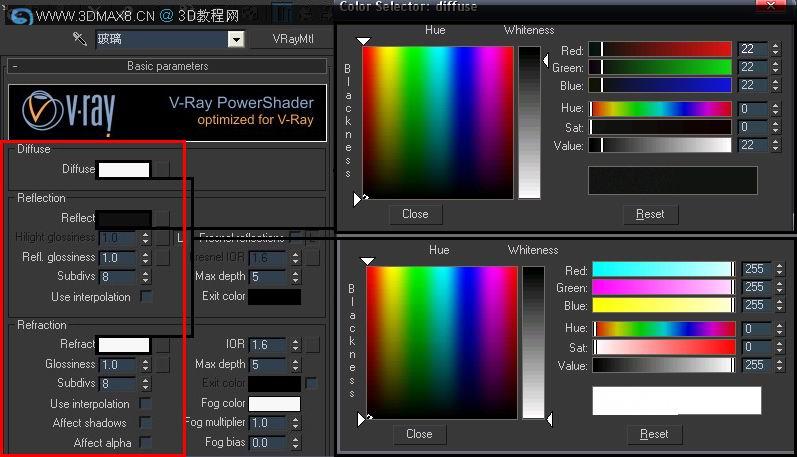Viewport: 797px width, 457px height.
Task: Adjust the Refraction Glossiness spinner arrows
Action: pos(145,365)
